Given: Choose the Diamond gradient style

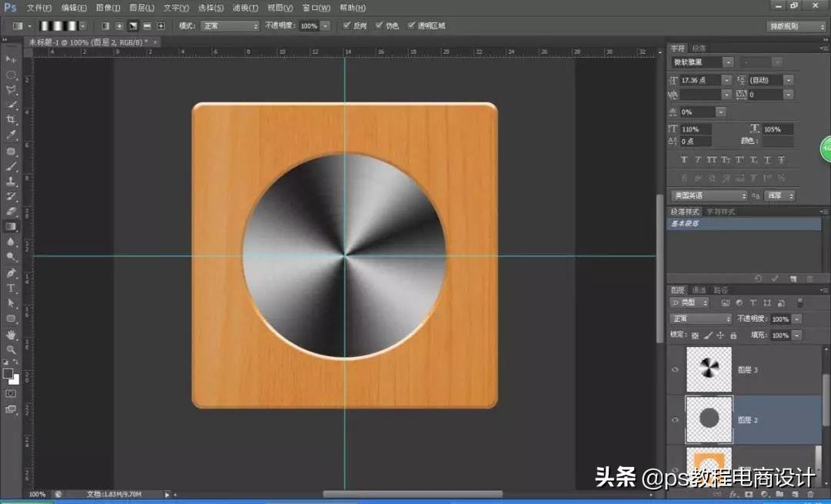Looking at the screenshot, I should [x=161, y=25].
